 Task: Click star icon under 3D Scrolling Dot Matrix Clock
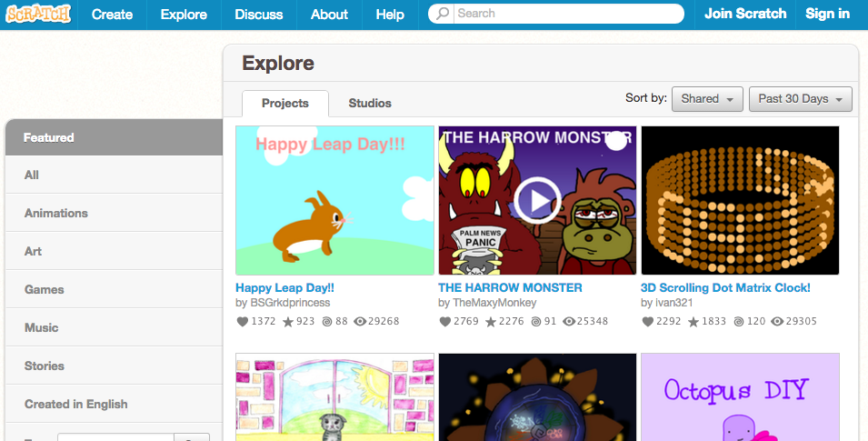[x=693, y=321]
